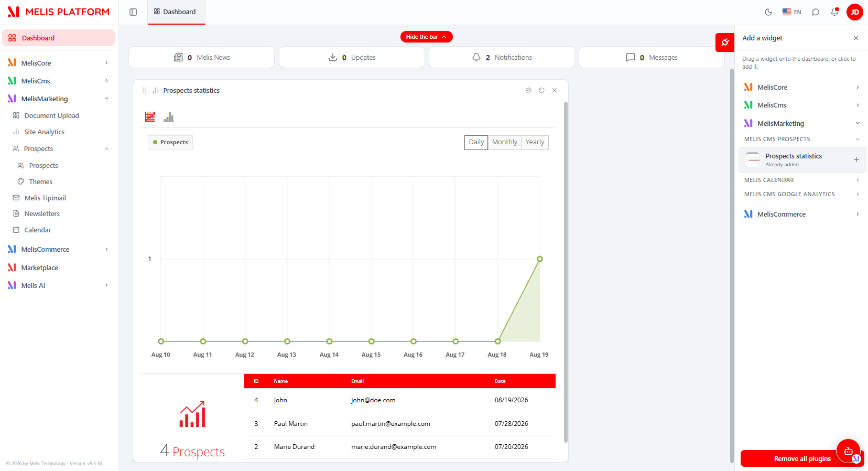Close the Prospects statistics widget
This screenshot has width=868, height=471.
(x=555, y=90)
